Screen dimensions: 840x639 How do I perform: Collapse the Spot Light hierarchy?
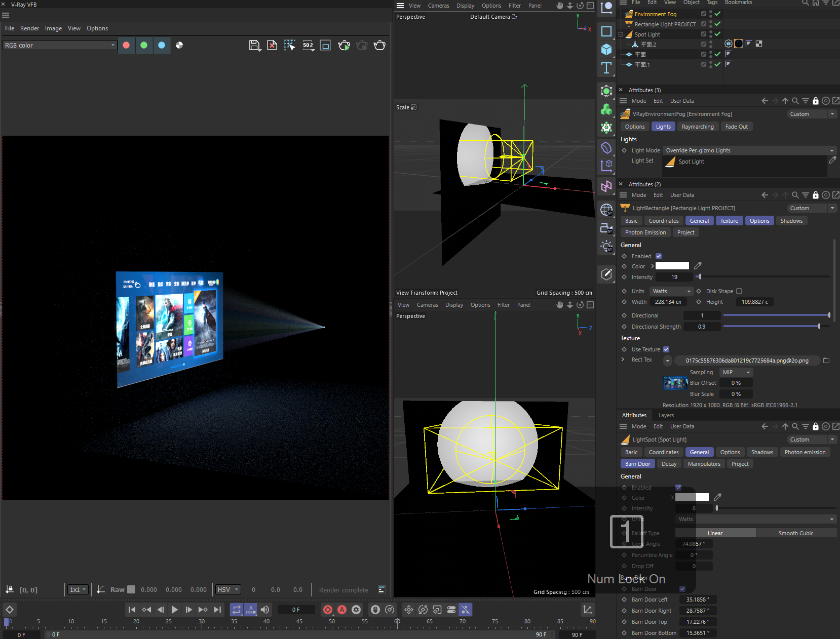[x=621, y=34]
